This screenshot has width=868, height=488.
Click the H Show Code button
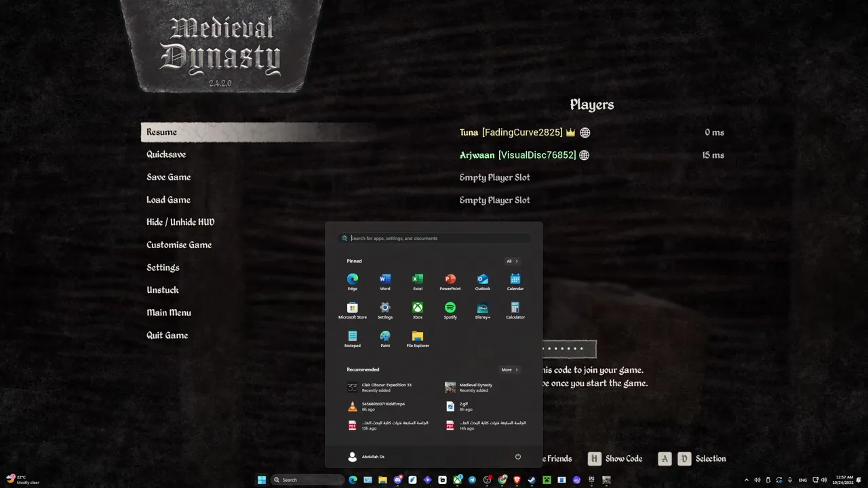click(x=615, y=459)
